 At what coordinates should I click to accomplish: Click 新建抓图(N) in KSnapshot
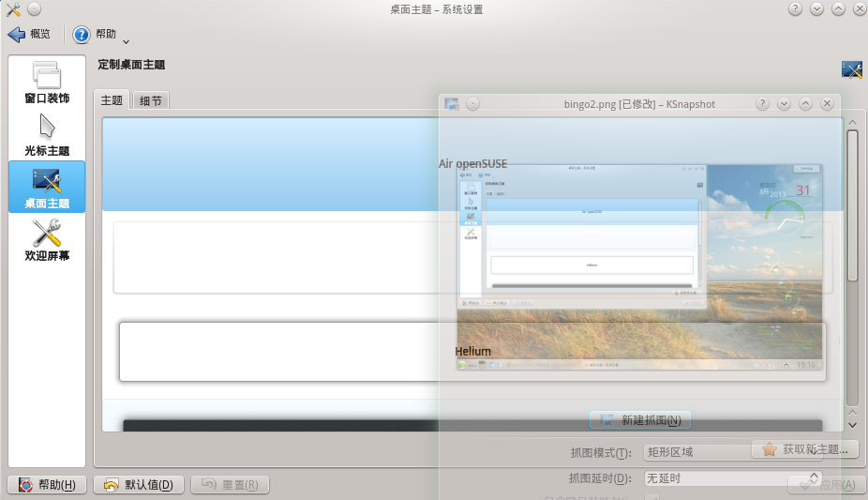pos(640,420)
